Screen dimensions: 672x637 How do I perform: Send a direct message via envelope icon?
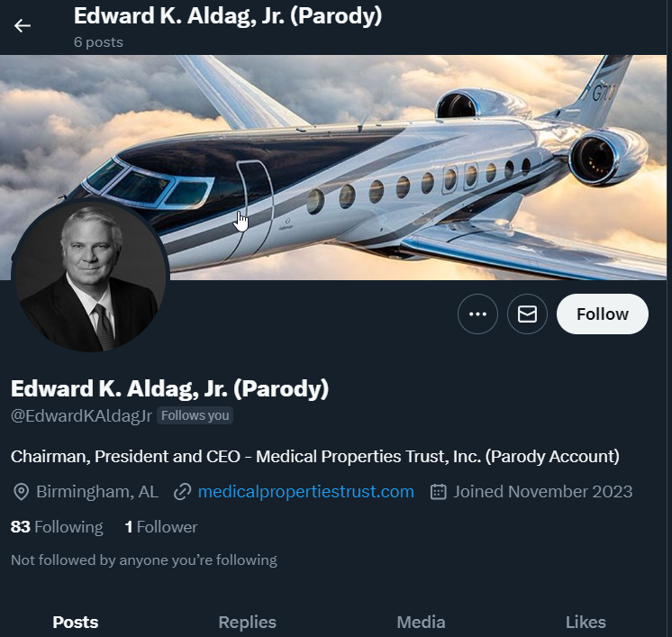point(527,314)
